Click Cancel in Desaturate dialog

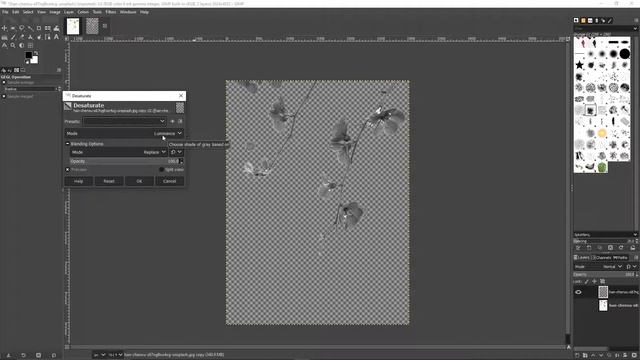(x=169, y=181)
